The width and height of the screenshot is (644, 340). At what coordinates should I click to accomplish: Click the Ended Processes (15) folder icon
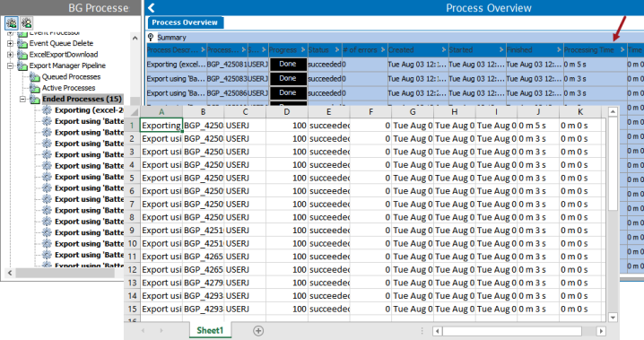(35, 99)
